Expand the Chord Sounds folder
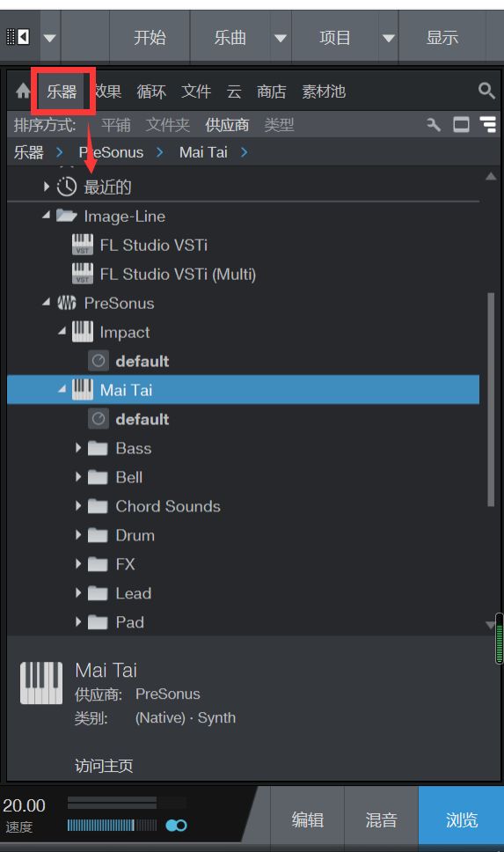This screenshot has width=504, height=852. pos(78,506)
